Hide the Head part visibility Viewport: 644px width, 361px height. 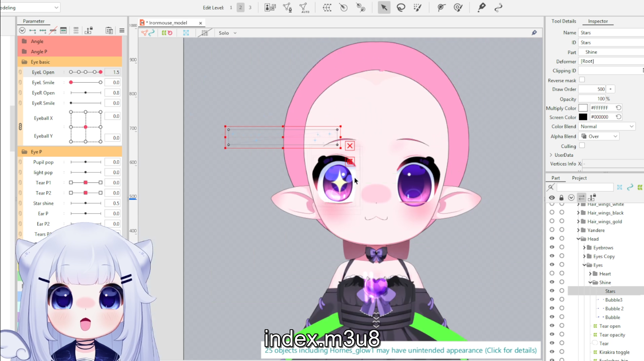point(552,239)
